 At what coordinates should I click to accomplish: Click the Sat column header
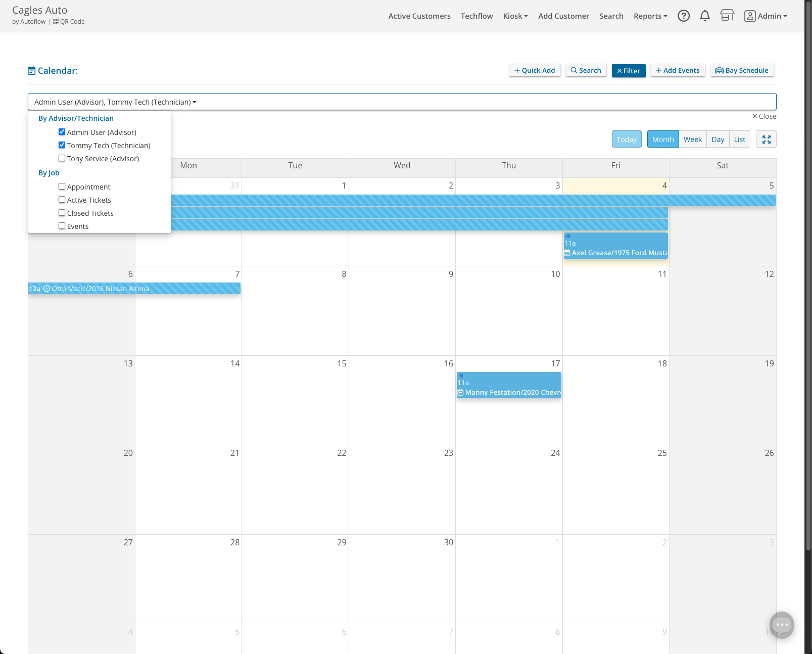point(723,165)
